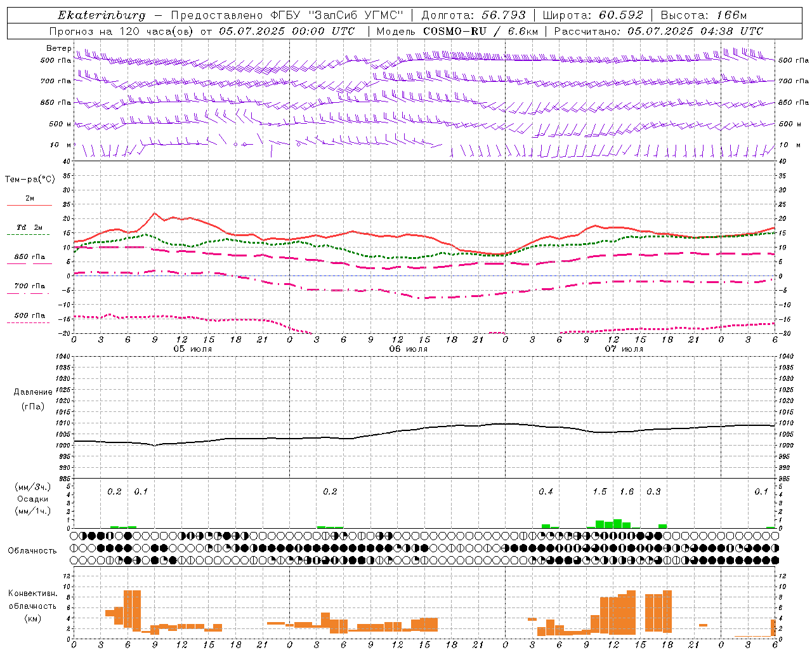Click the left 700 гПа wind level label

click(x=56, y=81)
